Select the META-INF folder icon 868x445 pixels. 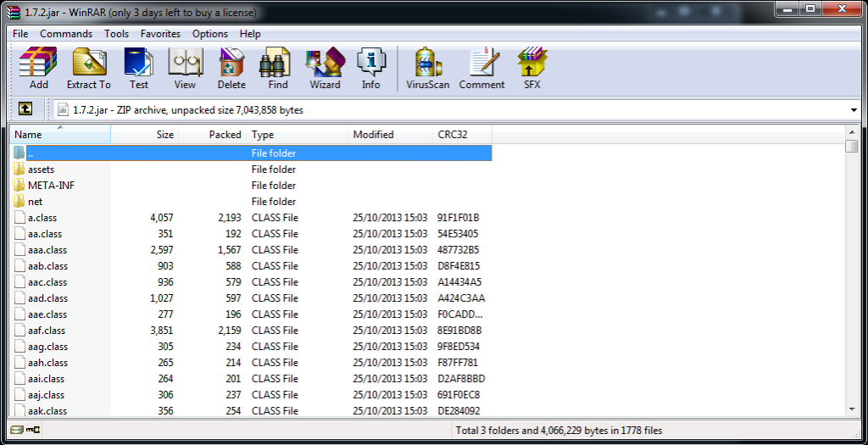pos(19,185)
